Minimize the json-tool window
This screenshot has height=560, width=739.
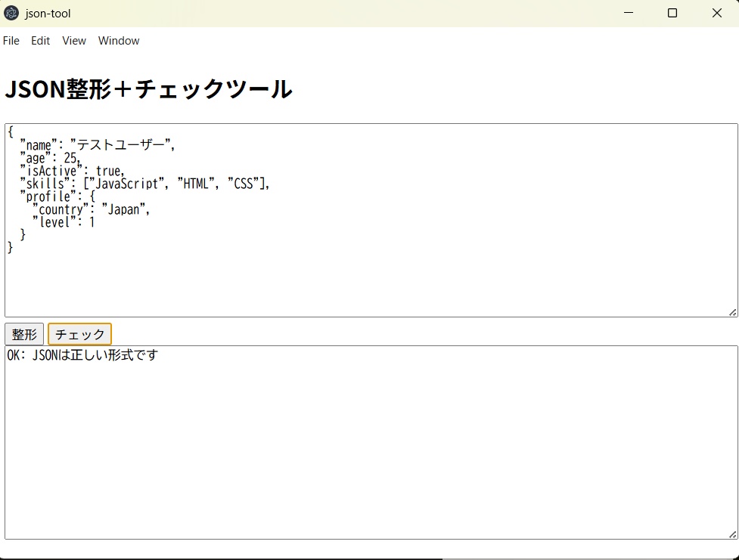(629, 13)
